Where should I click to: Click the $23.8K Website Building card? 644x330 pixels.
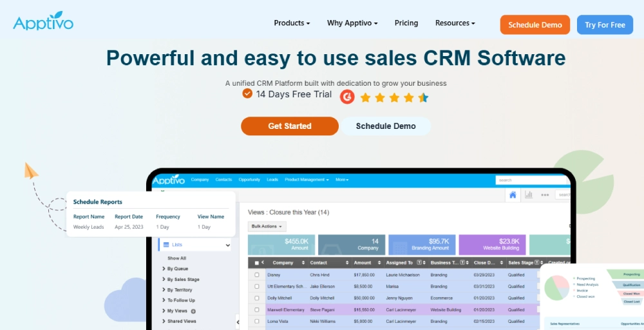(x=492, y=245)
